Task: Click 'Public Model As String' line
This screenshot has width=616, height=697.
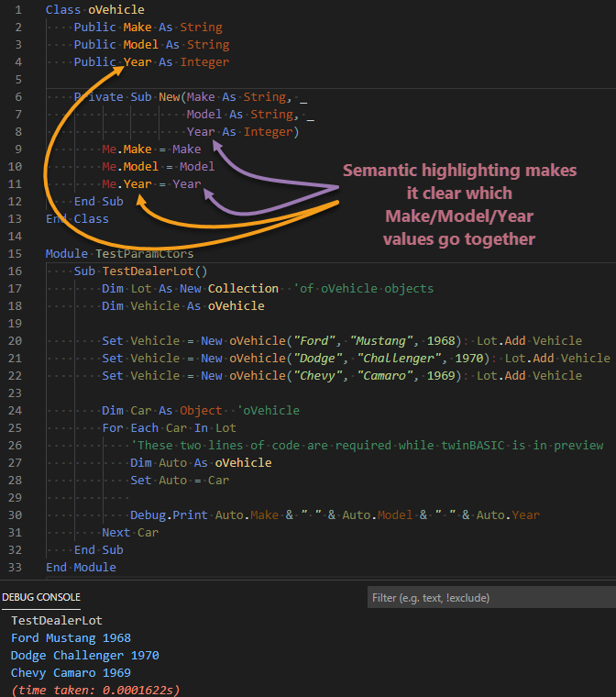Action: point(151,44)
